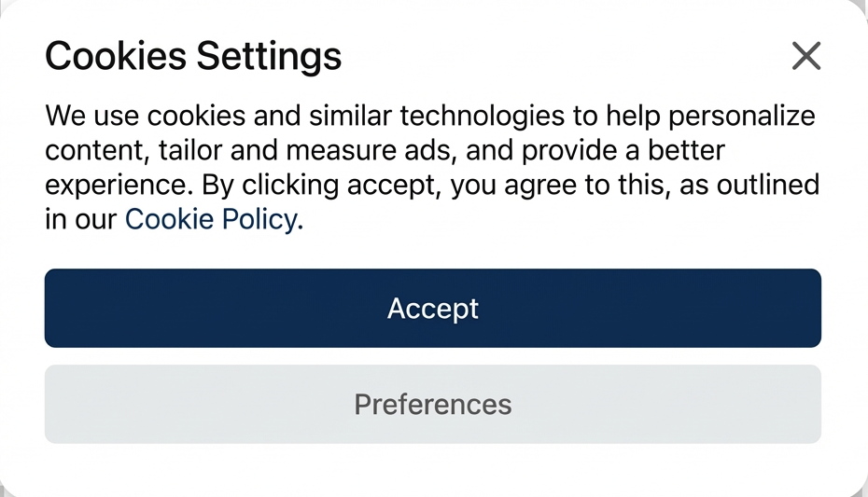Click the Cookies Settings heading

click(193, 57)
